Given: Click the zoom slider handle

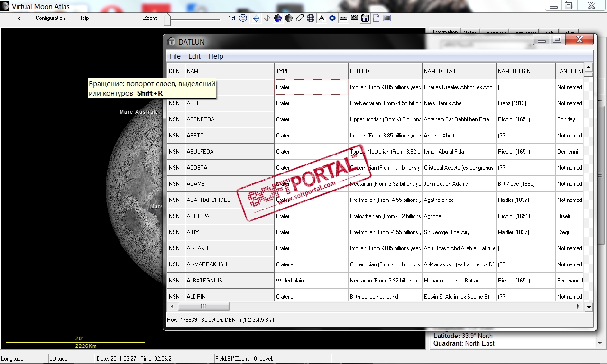Looking at the screenshot, I should (167, 19).
